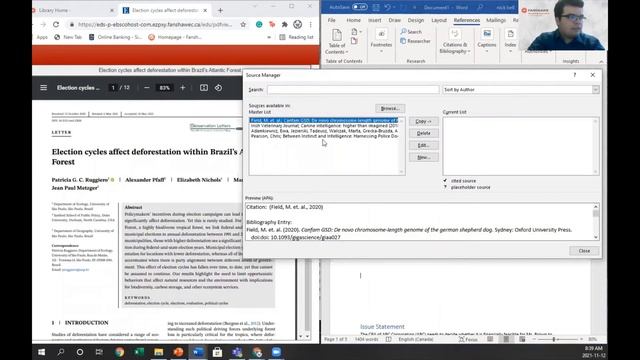
Task: Click the Undo icon in Word
Action: (387, 7)
